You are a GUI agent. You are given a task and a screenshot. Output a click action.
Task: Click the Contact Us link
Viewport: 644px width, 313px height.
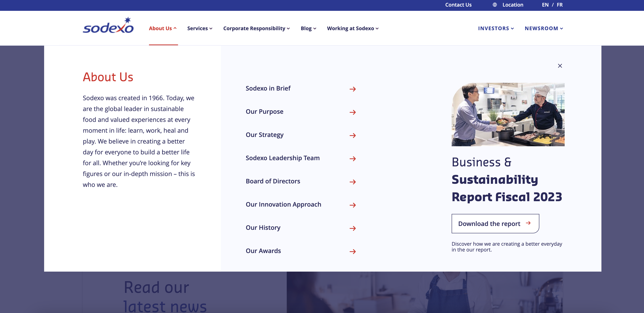click(x=458, y=5)
